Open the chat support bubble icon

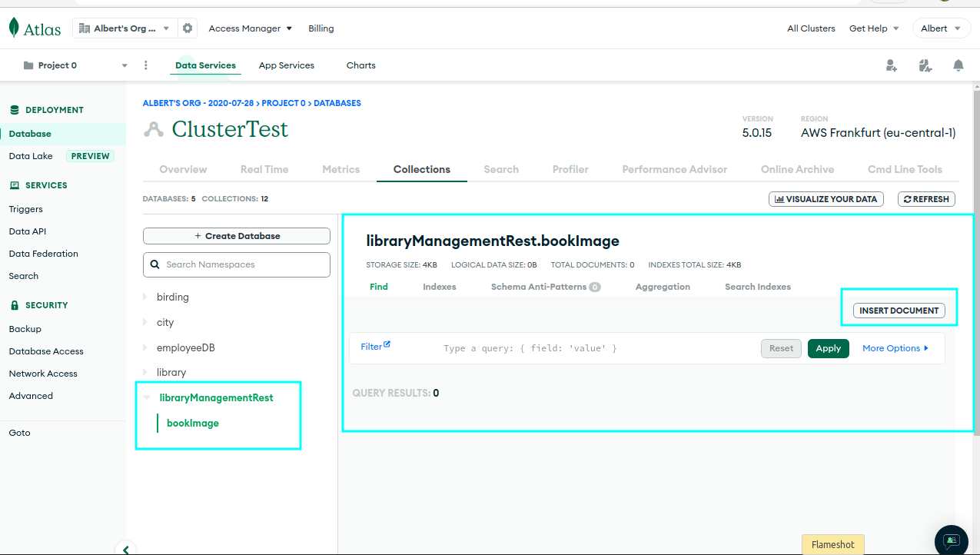coord(952,540)
